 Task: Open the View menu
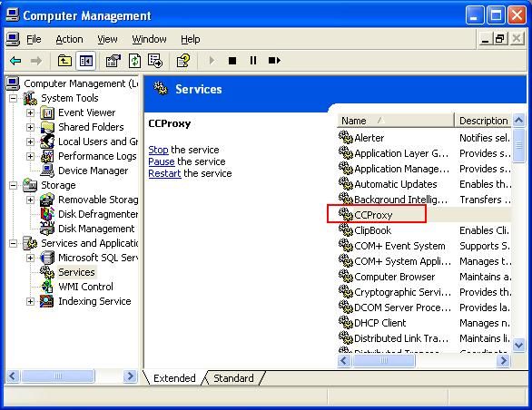click(x=107, y=39)
